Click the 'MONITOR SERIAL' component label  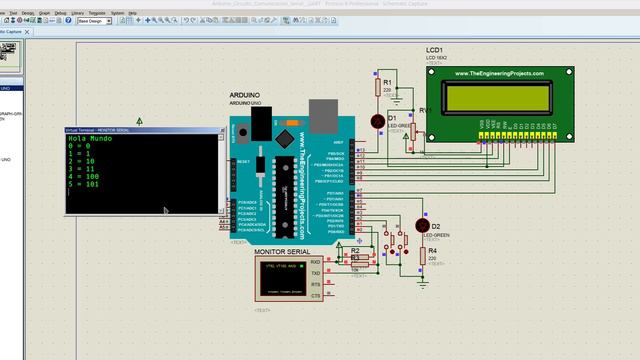click(x=282, y=252)
